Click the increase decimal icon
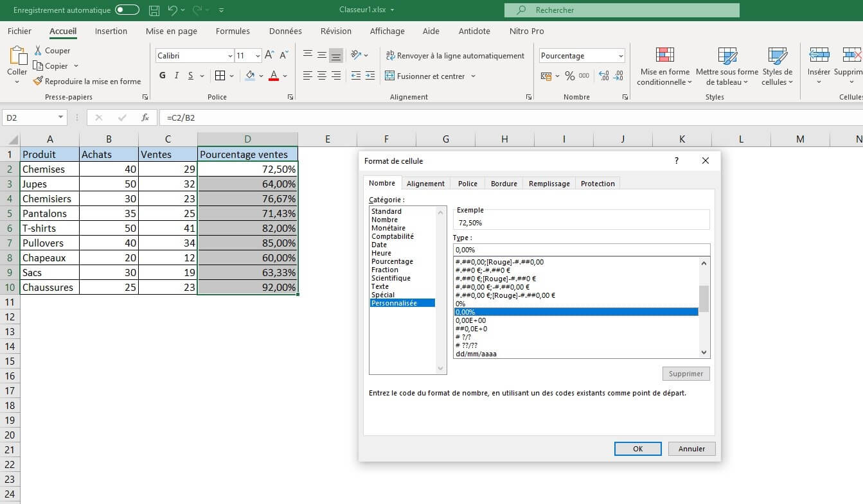The image size is (863, 504). [603, 75]
